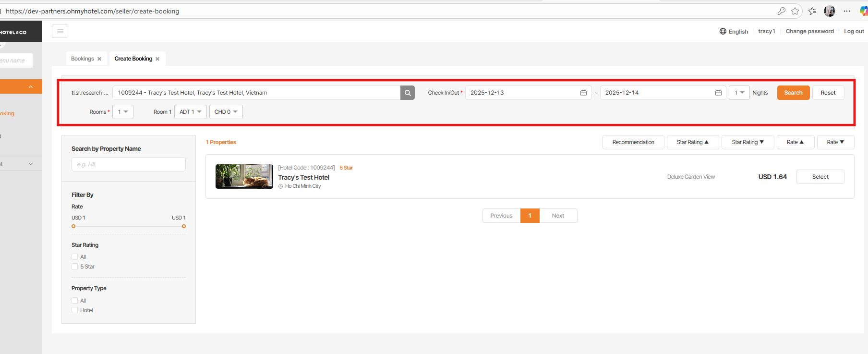Image resolution: width=868 pixels, height=354 pixels.
Task: Tick the Star Rating All checkbox
Action: pos(74,257)
